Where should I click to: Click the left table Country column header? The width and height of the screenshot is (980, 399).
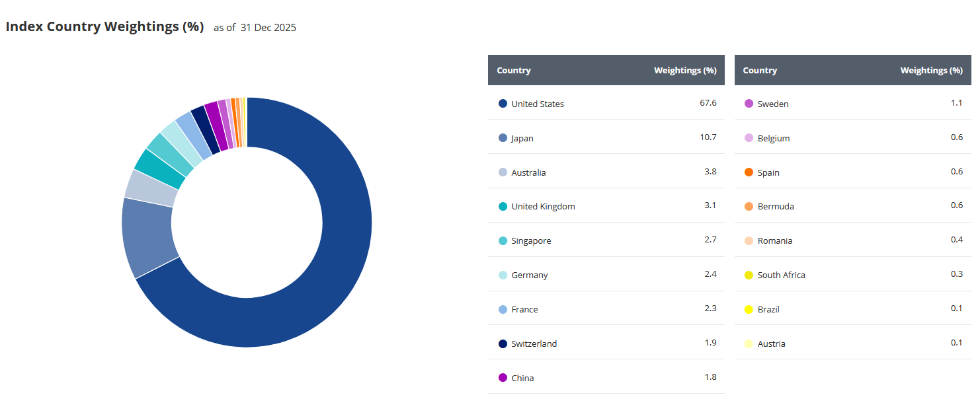[514, 70]
